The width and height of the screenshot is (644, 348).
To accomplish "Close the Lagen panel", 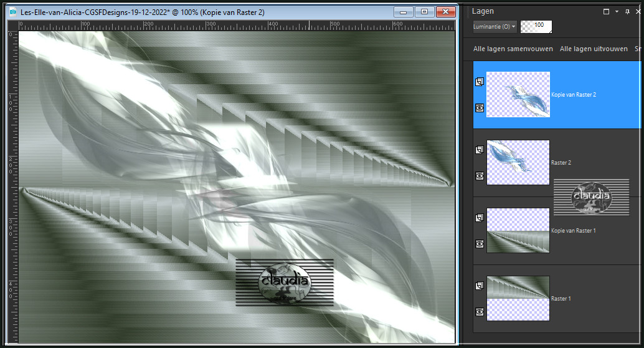I will coord(638,11).
